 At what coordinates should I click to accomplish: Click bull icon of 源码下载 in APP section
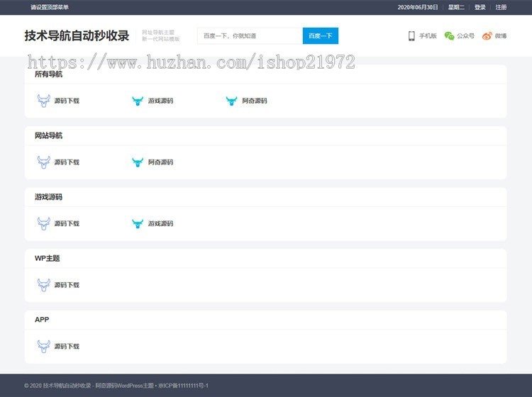(x=44, y=346)
